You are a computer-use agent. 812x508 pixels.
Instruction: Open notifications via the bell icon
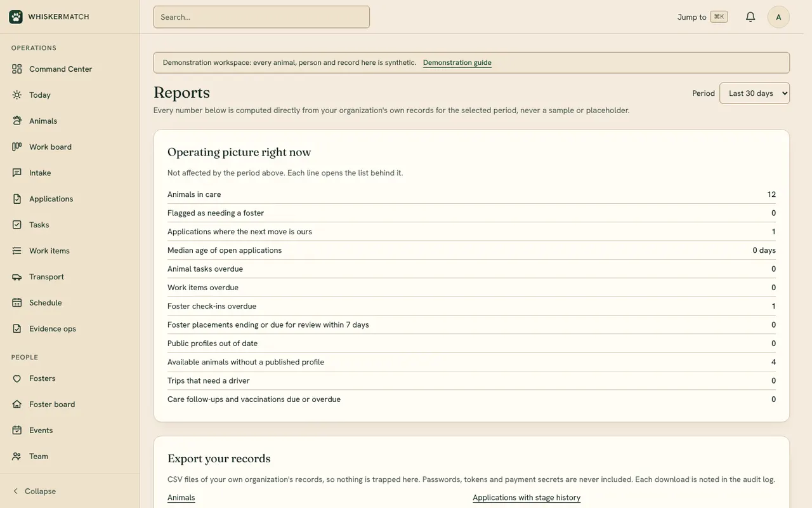pyautogui.click(x=750, y=17)
